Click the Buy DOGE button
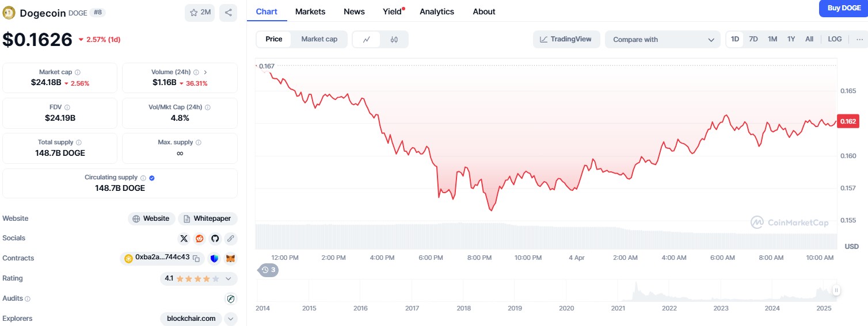Viewport: 868px width, 326px height. coord(843,8)
